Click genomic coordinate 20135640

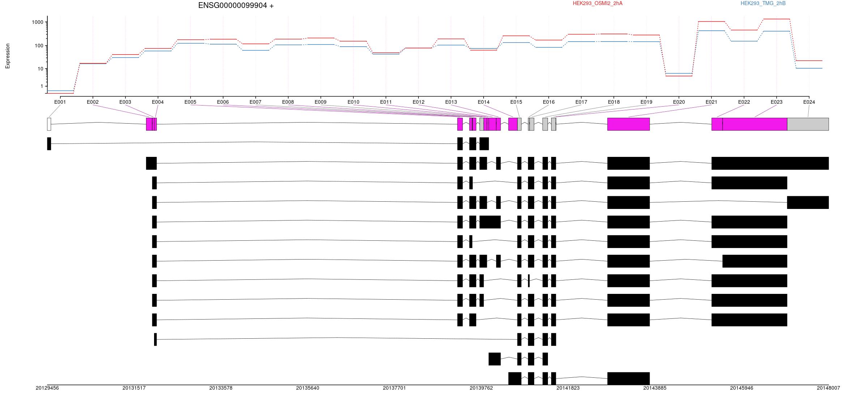pos(308,388)
